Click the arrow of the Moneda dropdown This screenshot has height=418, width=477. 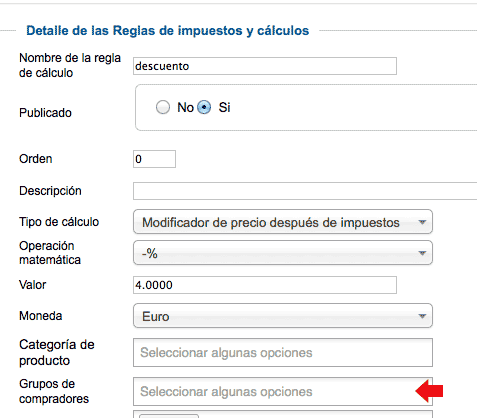pos(422,316)
